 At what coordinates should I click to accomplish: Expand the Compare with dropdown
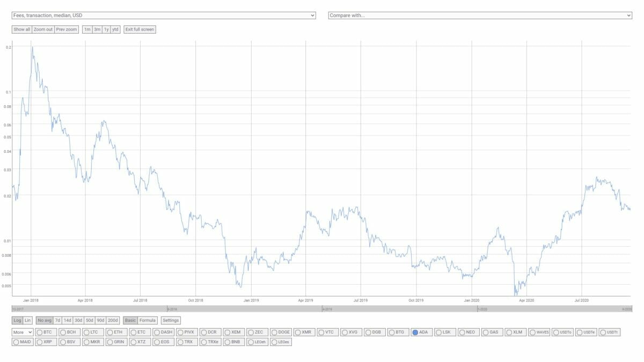coord(480,16)
